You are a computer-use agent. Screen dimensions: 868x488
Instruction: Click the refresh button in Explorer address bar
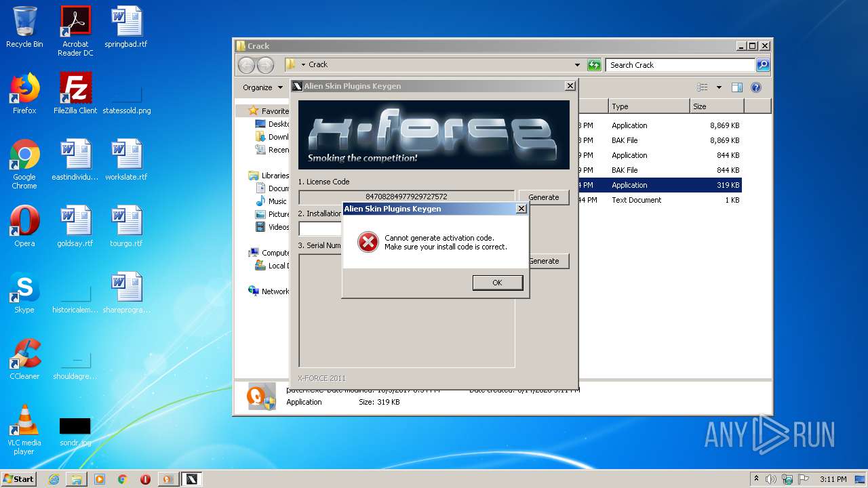click(594, 65)
